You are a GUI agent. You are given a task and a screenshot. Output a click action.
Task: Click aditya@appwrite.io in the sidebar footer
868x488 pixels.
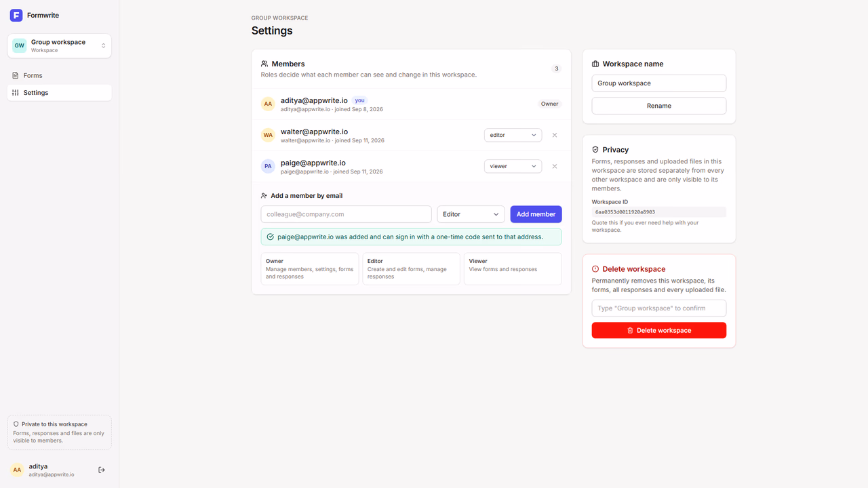(52, 474)
